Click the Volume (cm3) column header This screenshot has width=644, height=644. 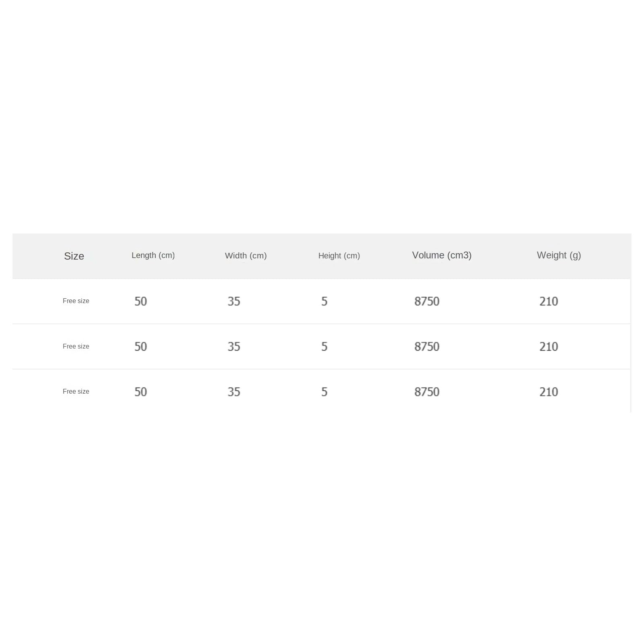442,255
